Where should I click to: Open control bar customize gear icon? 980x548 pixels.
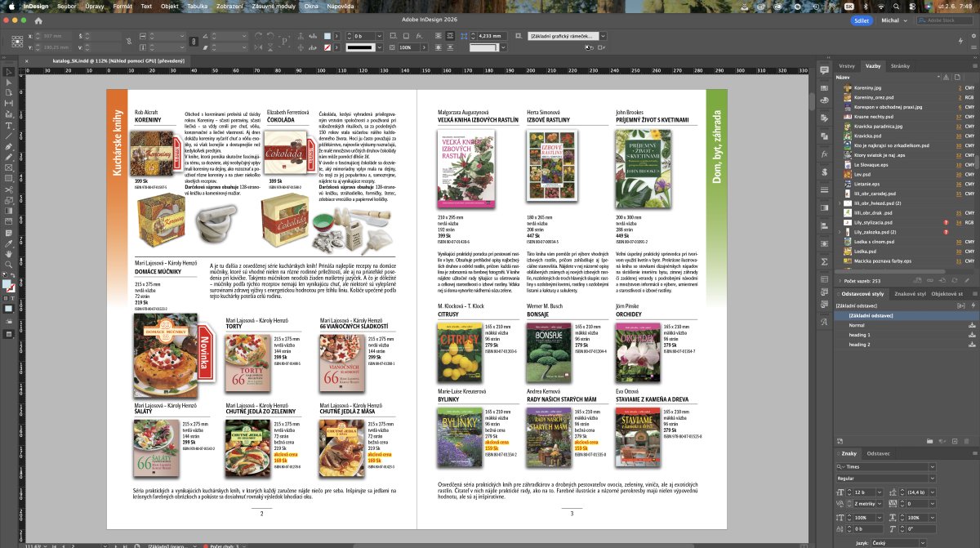pos(973,36)
